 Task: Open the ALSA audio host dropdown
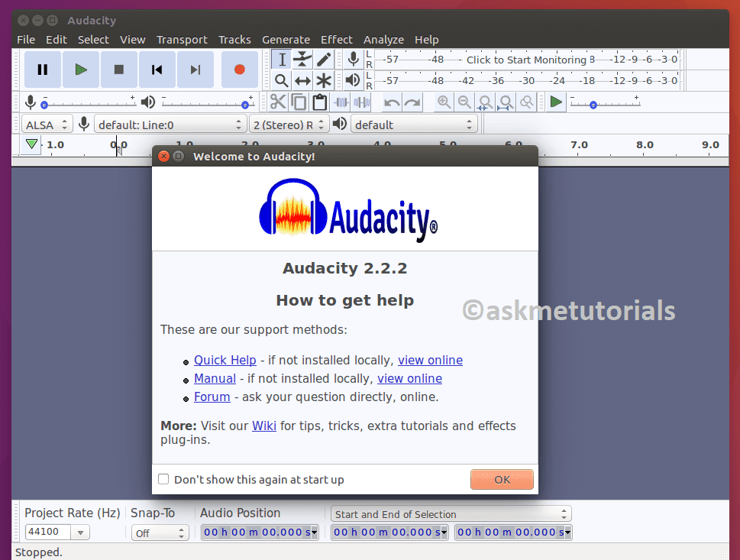coord(47,125)
